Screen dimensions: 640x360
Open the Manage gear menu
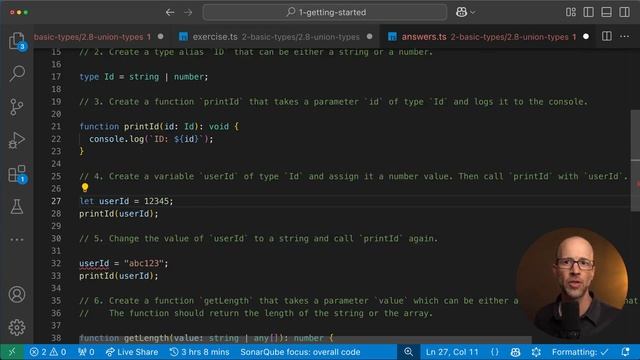click(x=17, y=327)
